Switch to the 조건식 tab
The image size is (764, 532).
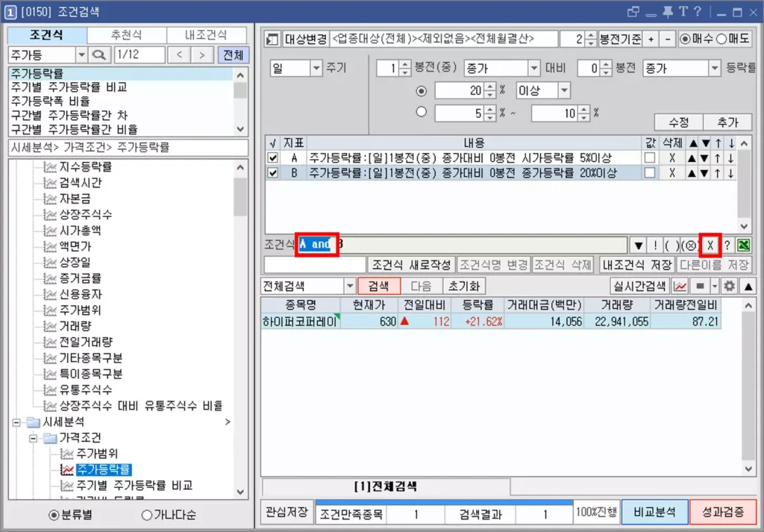pos(47,35)
